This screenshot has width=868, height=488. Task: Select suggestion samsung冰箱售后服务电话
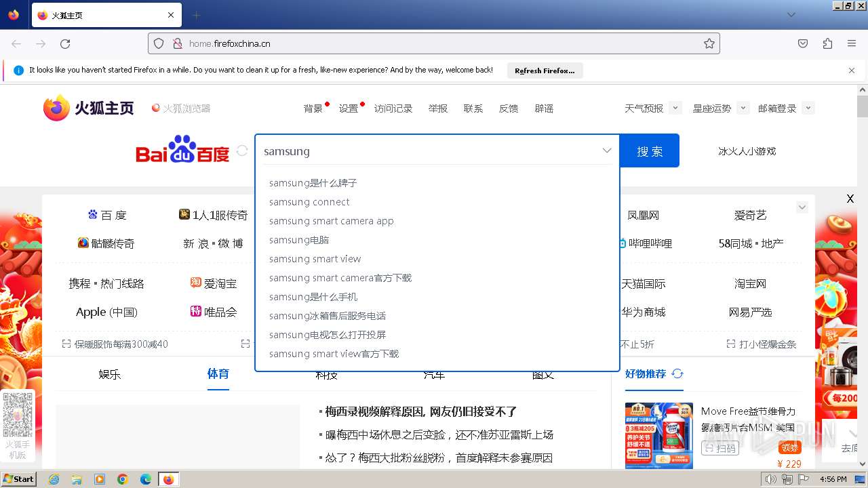(328, 316)
